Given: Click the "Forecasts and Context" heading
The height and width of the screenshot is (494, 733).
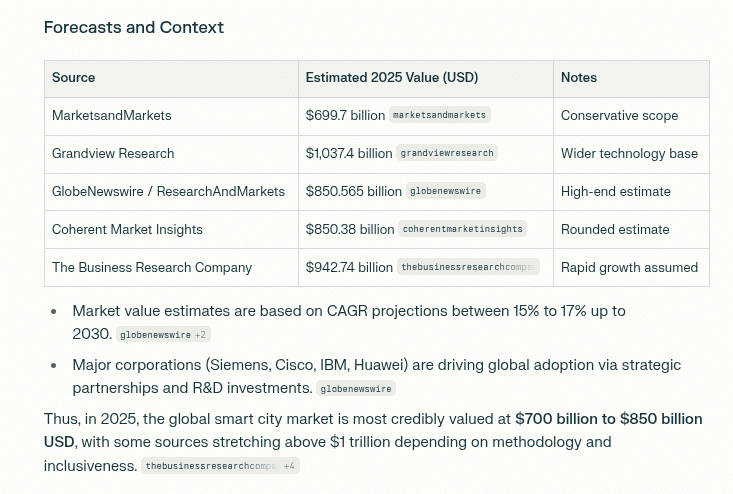Looking at the screenshot, I should point(134,27).
